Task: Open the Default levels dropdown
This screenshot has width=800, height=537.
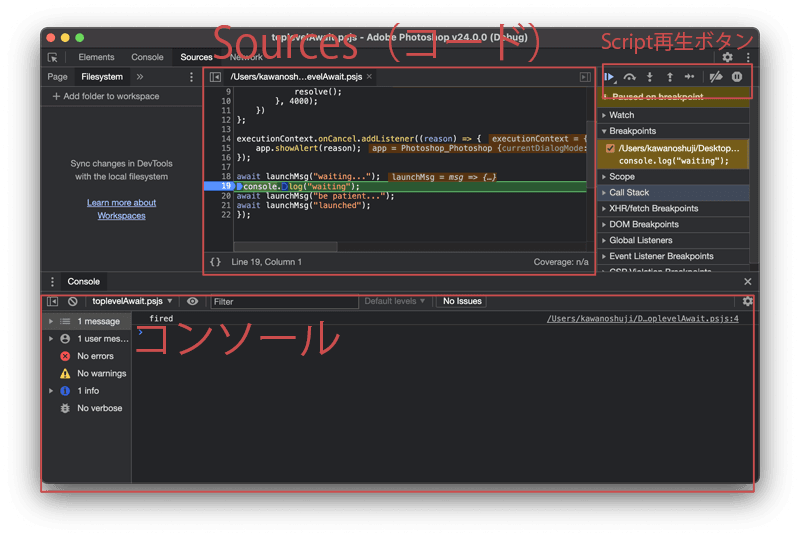Action: (x=394, y=301)
